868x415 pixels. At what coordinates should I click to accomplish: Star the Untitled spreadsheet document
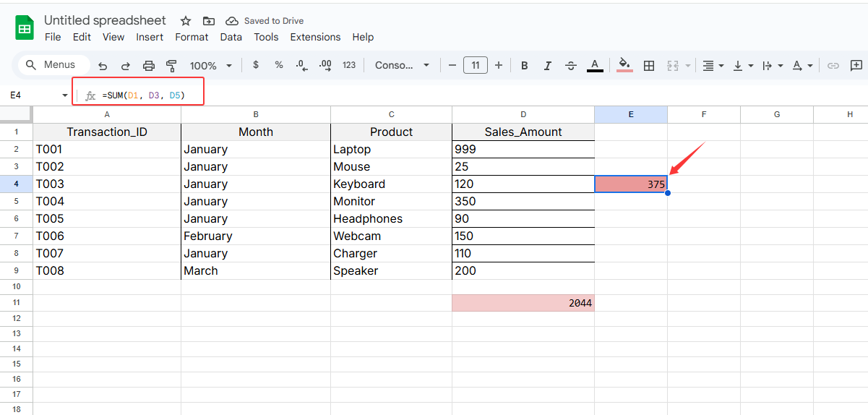click(186, 21)
